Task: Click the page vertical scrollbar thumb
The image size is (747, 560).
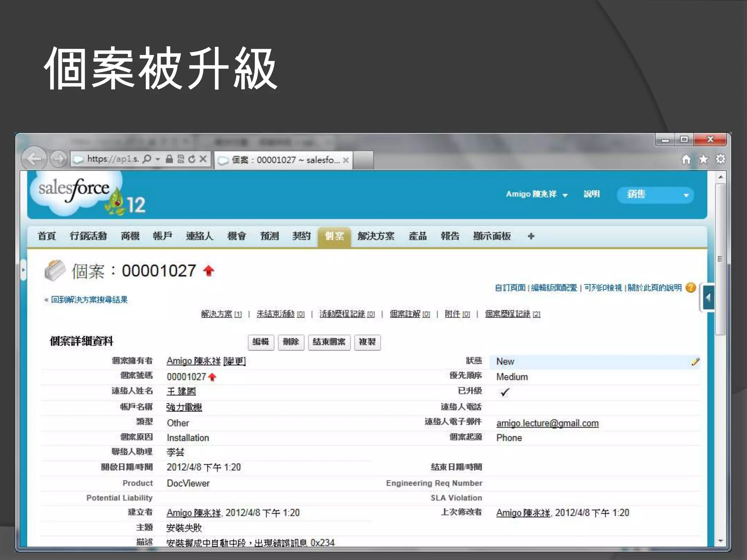Action: pyautogui.click(x=720, y=259)
